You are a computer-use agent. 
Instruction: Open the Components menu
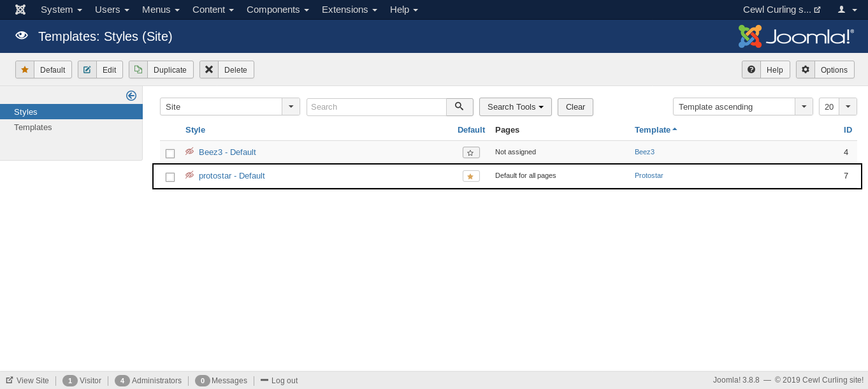(278, 10)
